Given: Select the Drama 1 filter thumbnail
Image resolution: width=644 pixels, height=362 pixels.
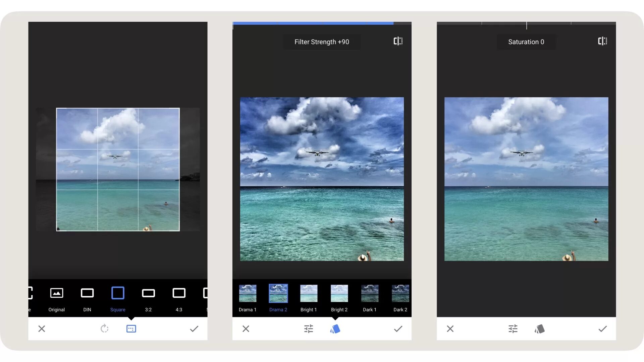Looking at the screenshot, I should click(x=248, y=293).
